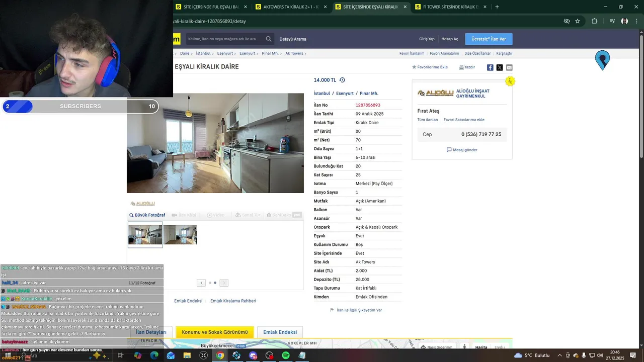Click the map pedestrian street view icon
The image size is (644, 362).
pos(464,347)
